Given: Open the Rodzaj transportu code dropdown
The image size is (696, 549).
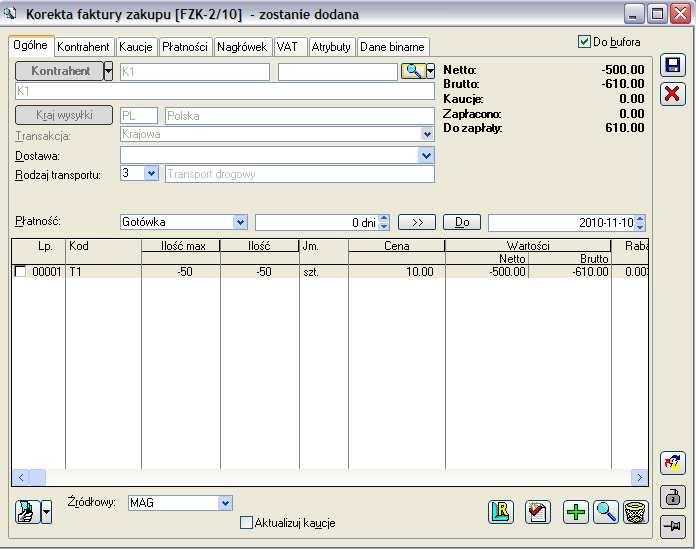Looking at the screenshot, I should pos(151,173).
